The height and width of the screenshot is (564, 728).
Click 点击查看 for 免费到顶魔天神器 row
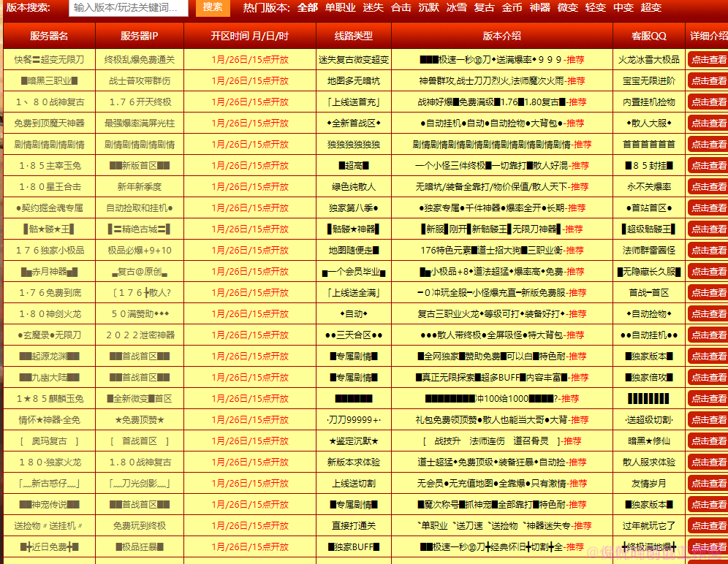(x=708, y=123)
